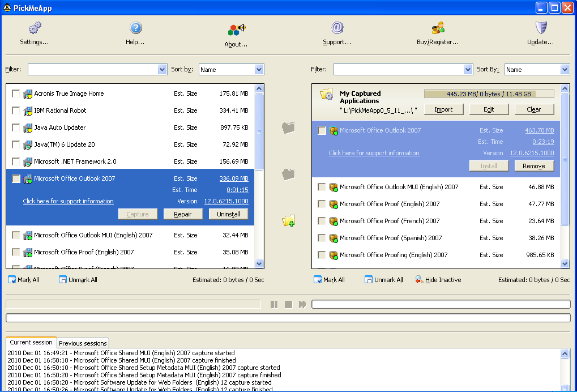Viewport: 577px width, 392px height.
Task: Expand the right panel Filter dropdown
Action: coord(468,70)
